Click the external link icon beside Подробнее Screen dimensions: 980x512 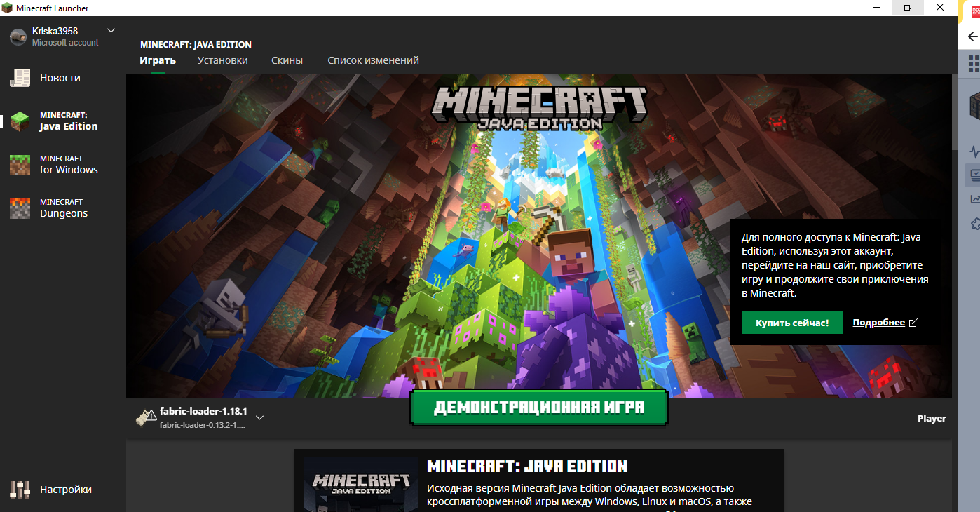(913, 323)
